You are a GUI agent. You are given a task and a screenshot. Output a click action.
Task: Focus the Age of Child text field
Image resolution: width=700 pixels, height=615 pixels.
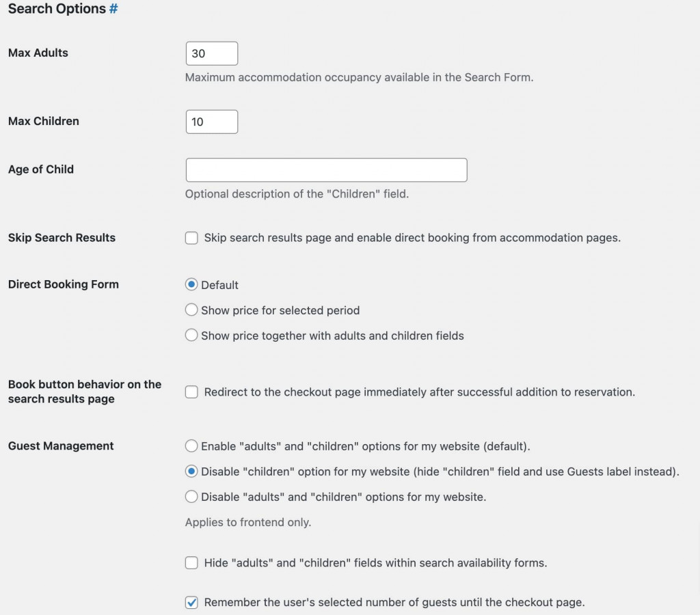point(326,170)
